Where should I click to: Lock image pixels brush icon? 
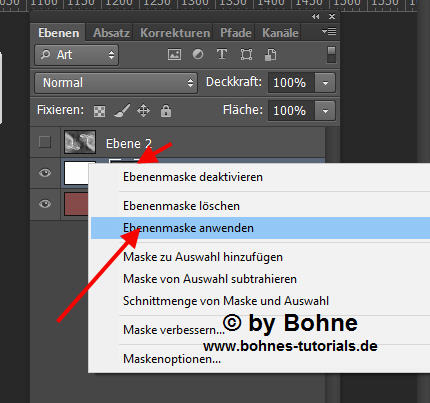(x=122, y=111)
